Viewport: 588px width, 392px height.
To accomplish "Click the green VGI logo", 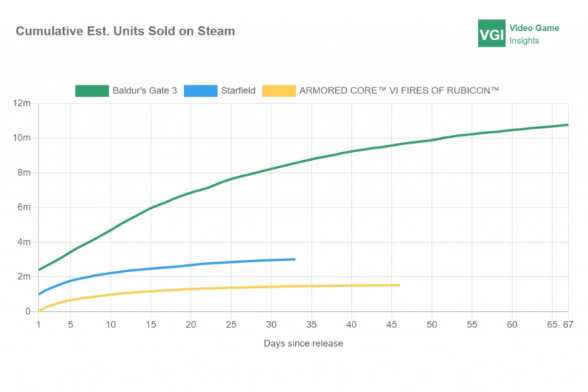I will (x=492, y=34).
